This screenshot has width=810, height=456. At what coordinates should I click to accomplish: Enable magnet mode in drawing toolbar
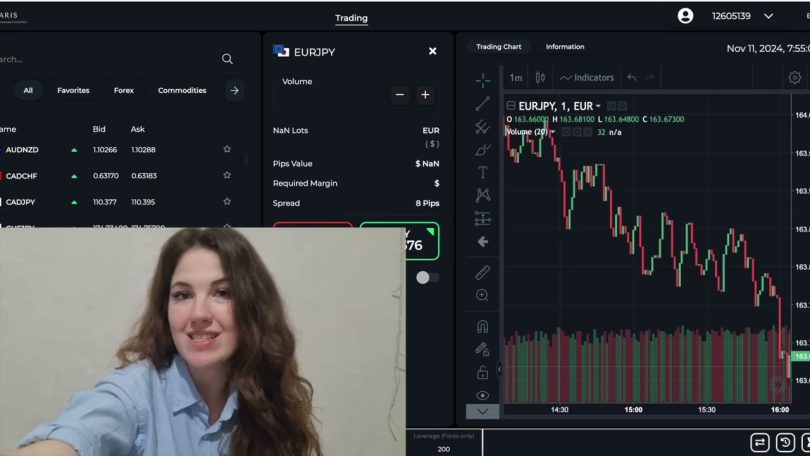pyautogui.click(x=483, y=326)
